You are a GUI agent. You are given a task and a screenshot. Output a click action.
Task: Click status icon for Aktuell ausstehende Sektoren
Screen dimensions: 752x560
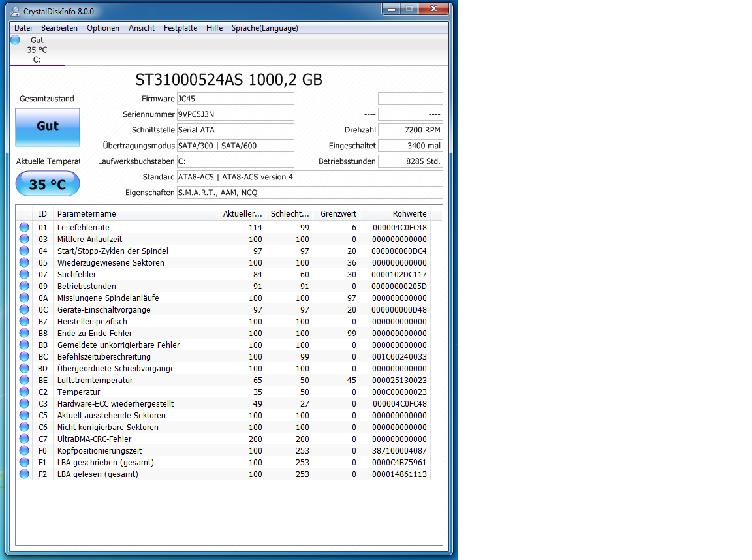pos(24,415)
